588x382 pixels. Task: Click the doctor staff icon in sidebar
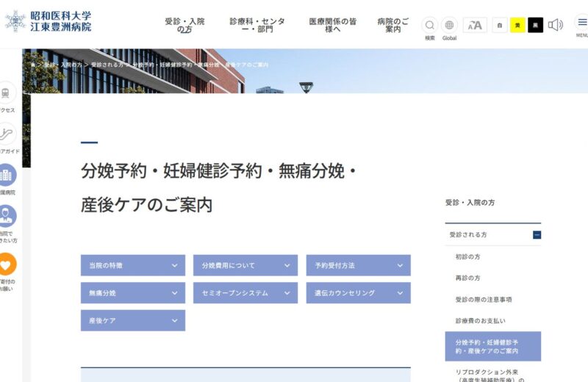tap(6, 216)
